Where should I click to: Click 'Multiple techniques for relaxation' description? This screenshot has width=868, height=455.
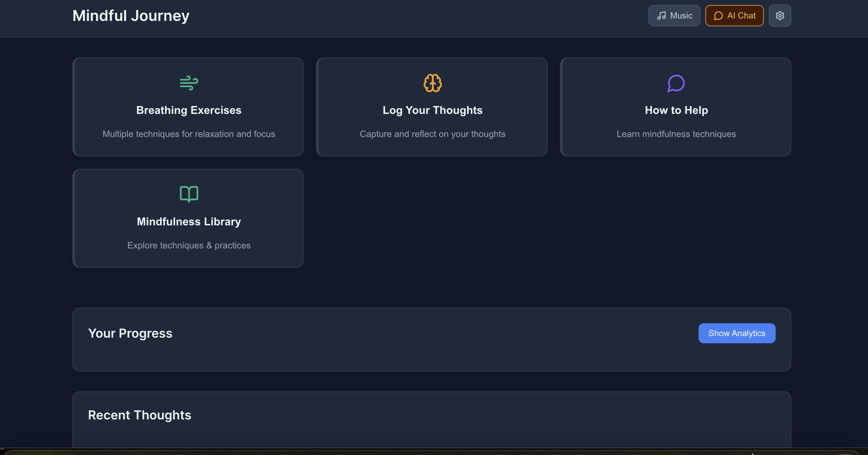click(189, 134)
